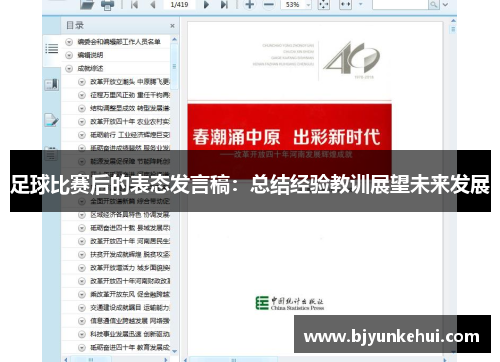The width and height of the screenshot is (500, 362).
Task: Open 砥砺奋进四十年 教育发展 chapter
Action: (x=130, y=348)
